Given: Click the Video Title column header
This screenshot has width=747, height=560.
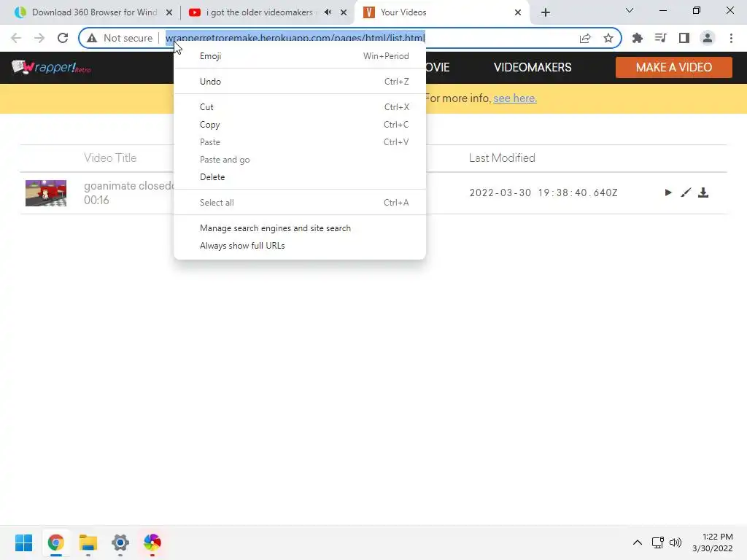Looking at the screenshot, I should (110, 158).
